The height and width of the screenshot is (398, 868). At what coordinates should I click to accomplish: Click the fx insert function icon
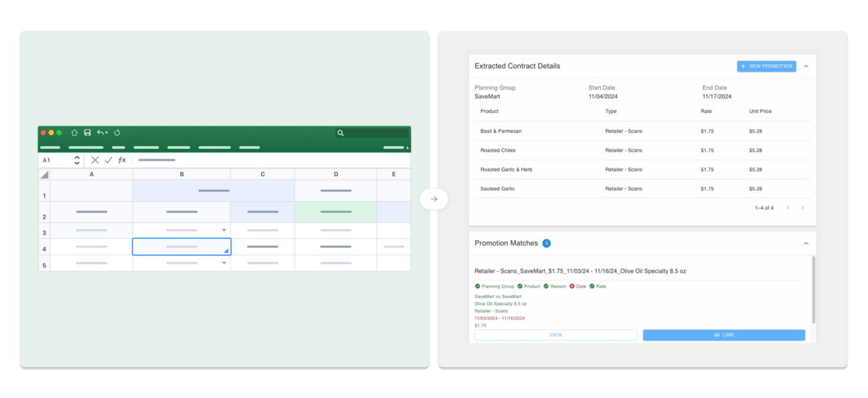click(x=122, y=160)
